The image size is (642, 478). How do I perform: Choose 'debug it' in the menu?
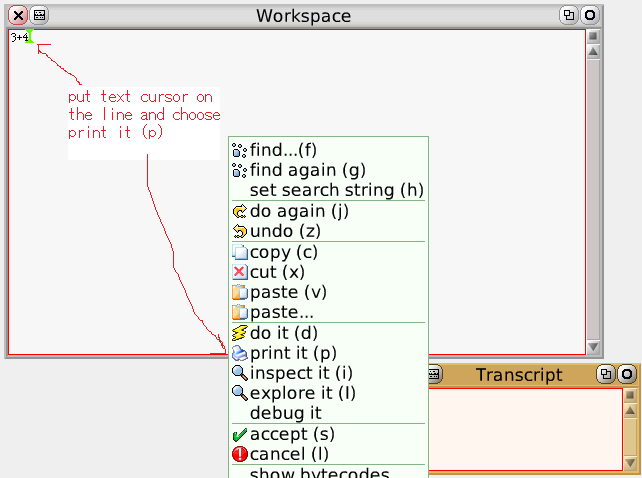tap(285, 413)
